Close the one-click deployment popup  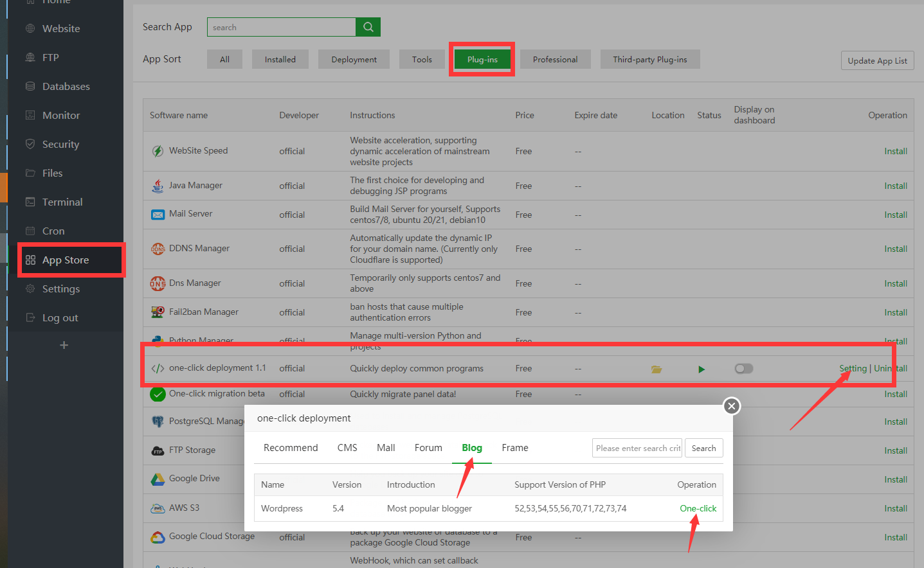tap(731, 406)
